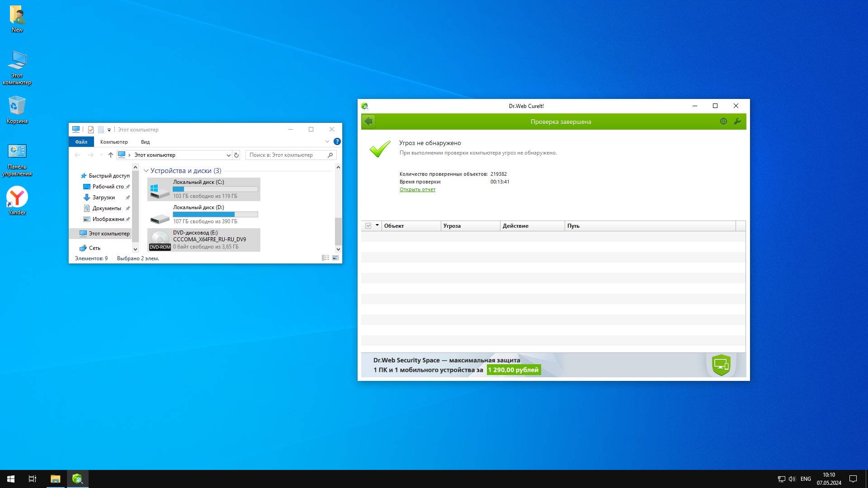Click the Explorer help question mark icon
The height and width of the screenshot is (488, 868).
pos(337,142)
